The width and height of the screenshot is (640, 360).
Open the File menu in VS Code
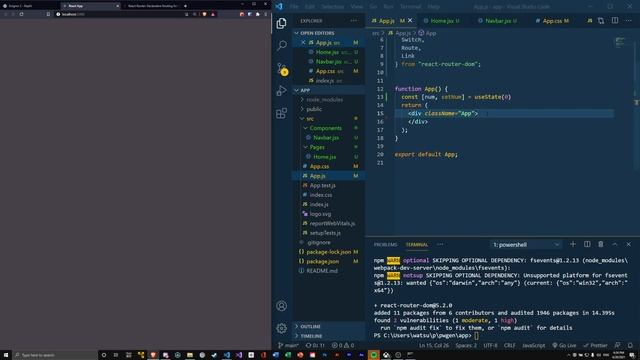tap(294, 7)
